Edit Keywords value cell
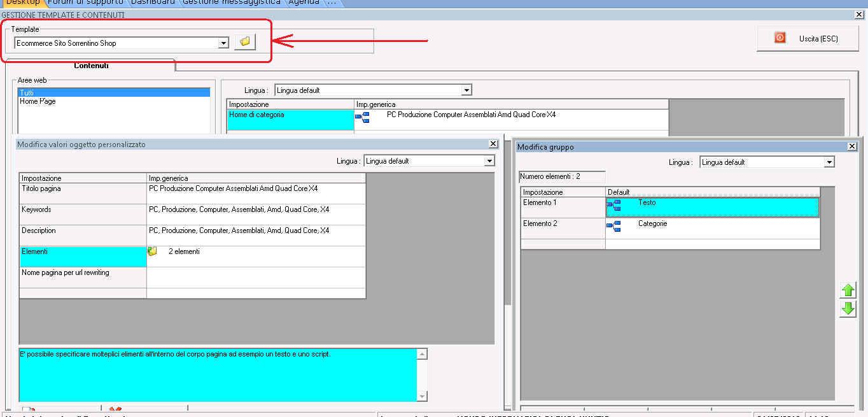Screen dimensions: 868x417 (256, 215)
